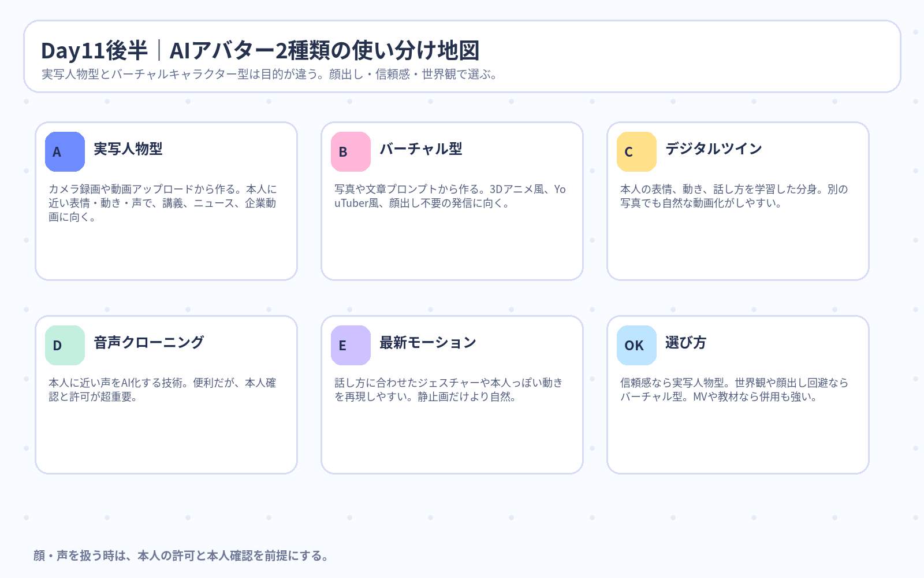Image resolution: width=924 pixels, height=578 pixels.
Task: Select the 音声クローニング card heading
Action: point(149,343)
